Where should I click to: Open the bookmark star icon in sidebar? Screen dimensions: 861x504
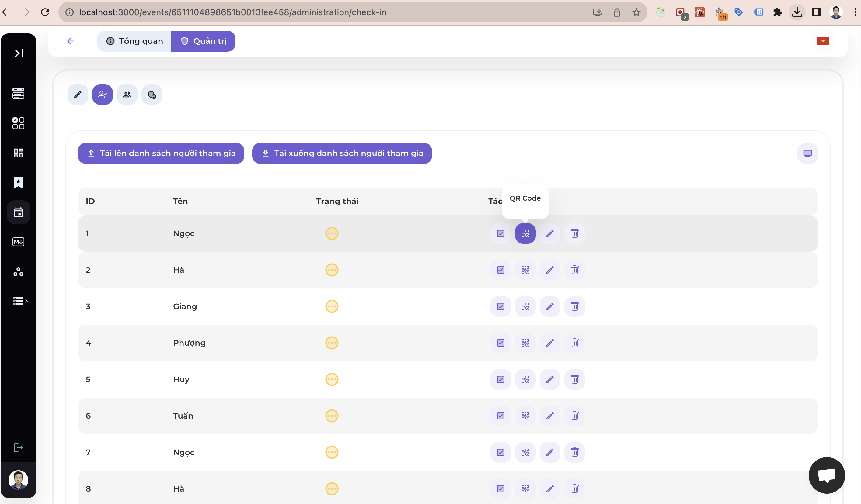[19, 182]
